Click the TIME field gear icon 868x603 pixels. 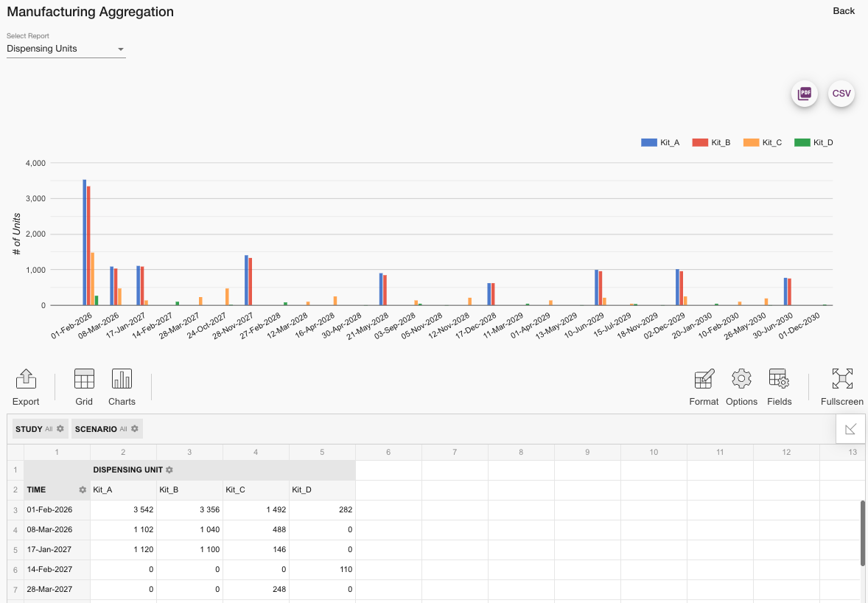tap(83, 489)
